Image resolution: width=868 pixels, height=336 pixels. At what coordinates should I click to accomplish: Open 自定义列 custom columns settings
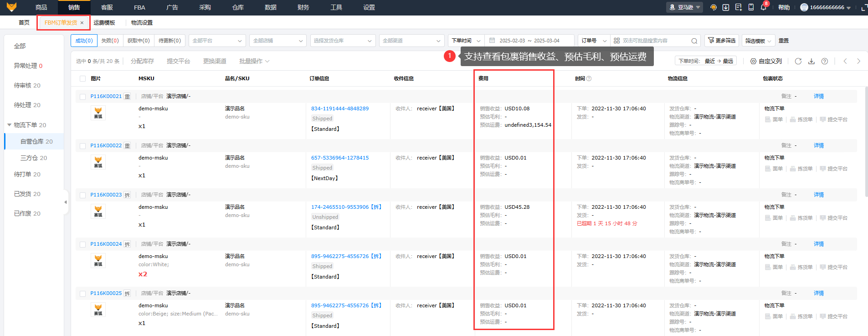(x=766, y=61)
